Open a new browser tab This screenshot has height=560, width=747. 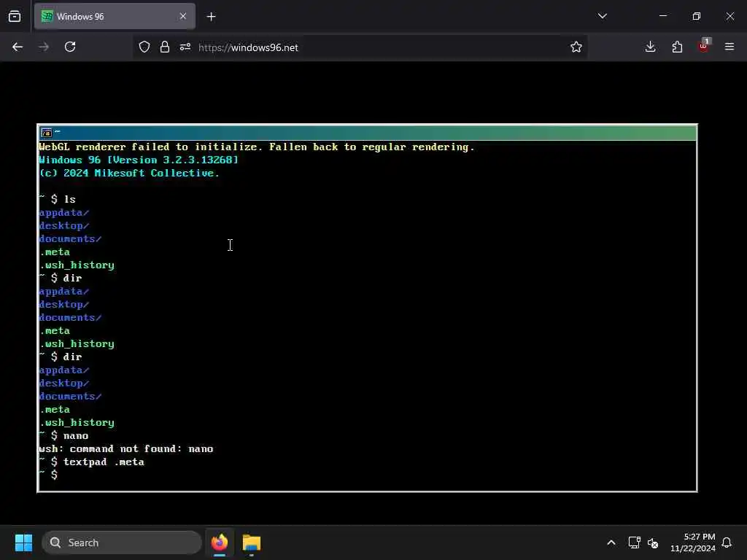click(211, 17)
